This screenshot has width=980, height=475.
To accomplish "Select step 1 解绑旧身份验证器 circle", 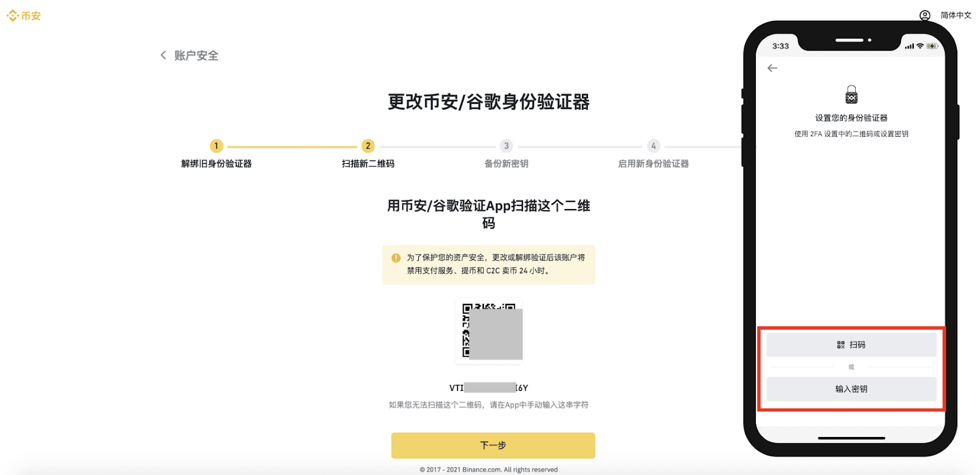I will click(216, 146).
